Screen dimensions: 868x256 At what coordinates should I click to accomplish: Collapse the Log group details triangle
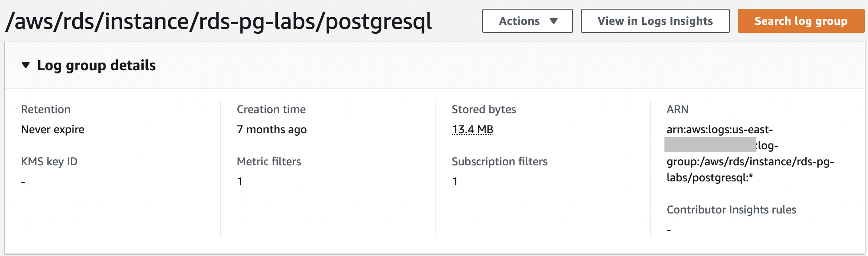coord(26,65)
